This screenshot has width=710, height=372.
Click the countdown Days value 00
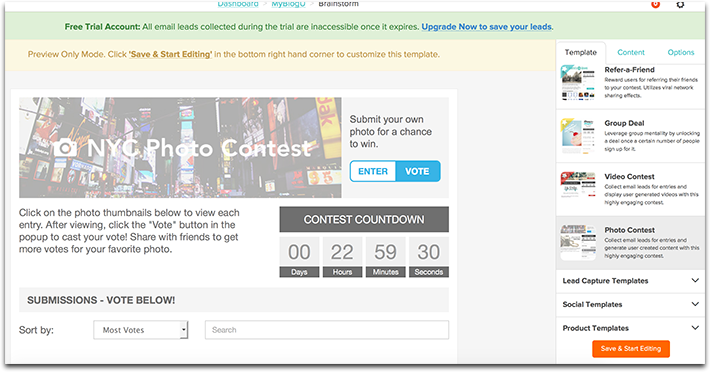pyautogui.click(x=299, y=252)
